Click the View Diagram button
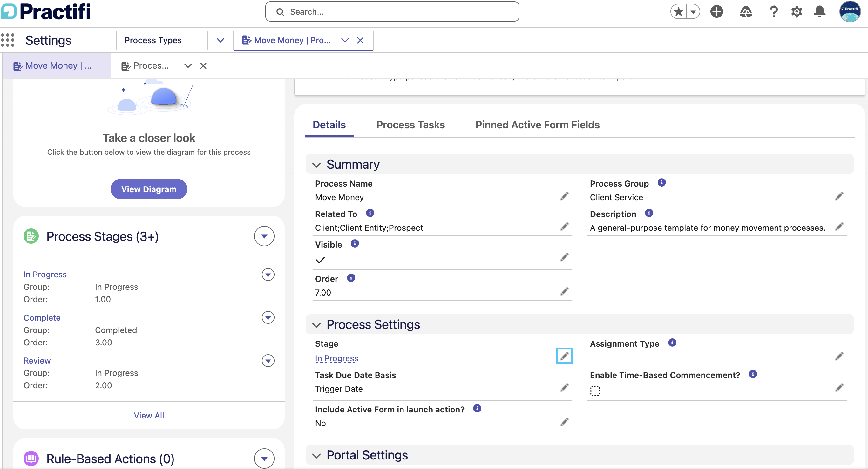Image resolution: width=868 pixels, height=469 pixels. (149, 189)
